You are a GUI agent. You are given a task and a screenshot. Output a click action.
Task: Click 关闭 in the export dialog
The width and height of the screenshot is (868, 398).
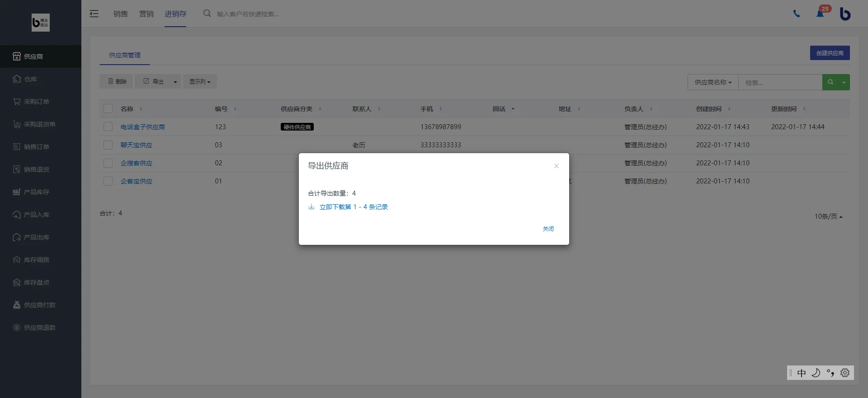click(548, 229)
